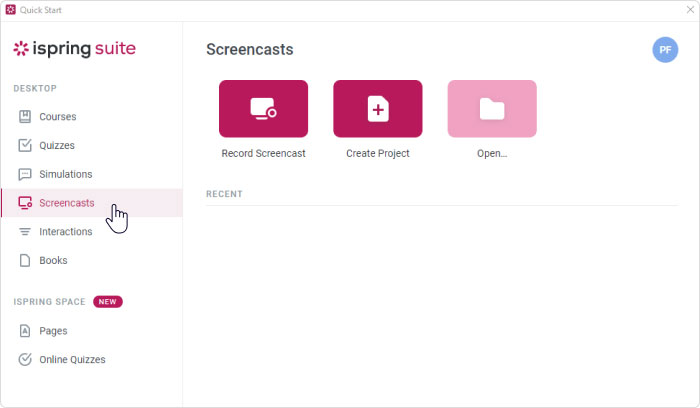700x408 pixels.
Task: Open the PF user profile avatar
Action: (x=665, y=49)
